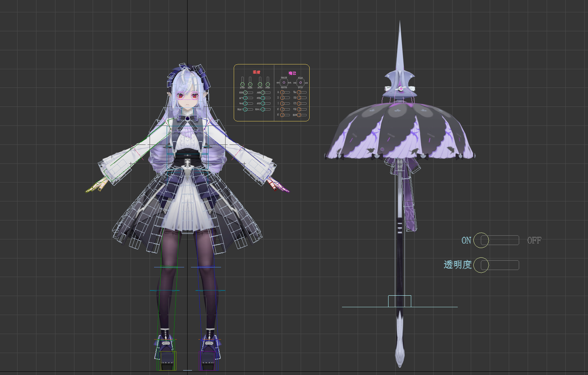
Task: Click the 嘴巴 mouth panel heading
Action: click(293, 73)
